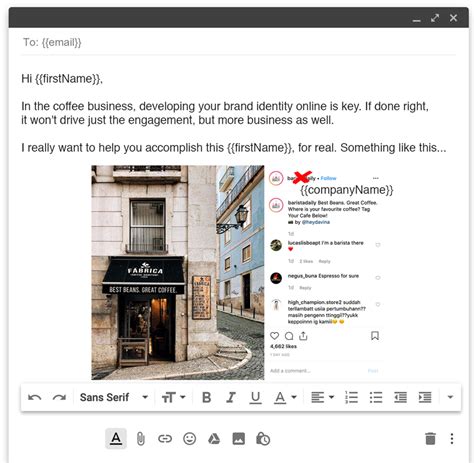Discard draft with the trash icon

[x=430, y=439]
